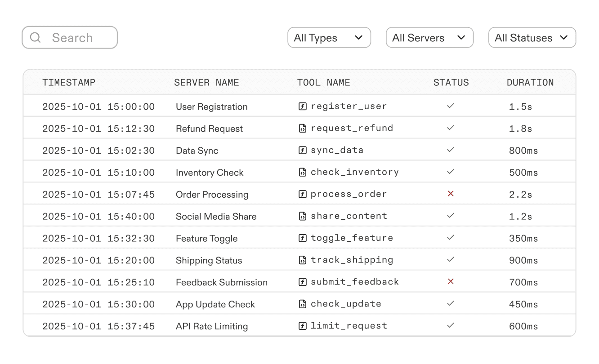Click the success checkmark on User Registration row

(450, 106)
